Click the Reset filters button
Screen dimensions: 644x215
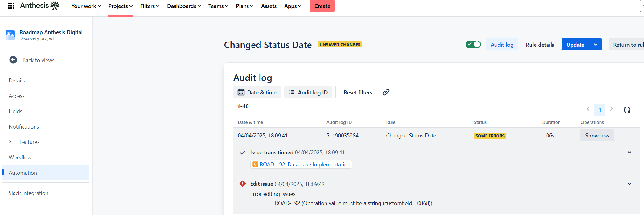(358, 92)
